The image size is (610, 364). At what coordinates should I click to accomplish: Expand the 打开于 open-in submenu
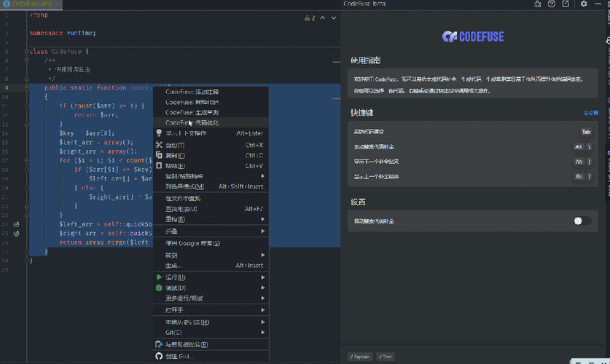click(211, 310)
